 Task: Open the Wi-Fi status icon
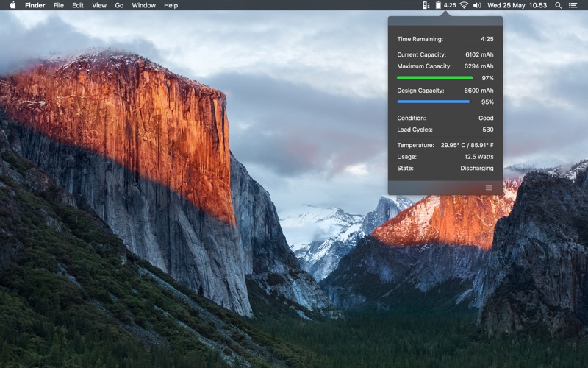[x=464, y=5]
